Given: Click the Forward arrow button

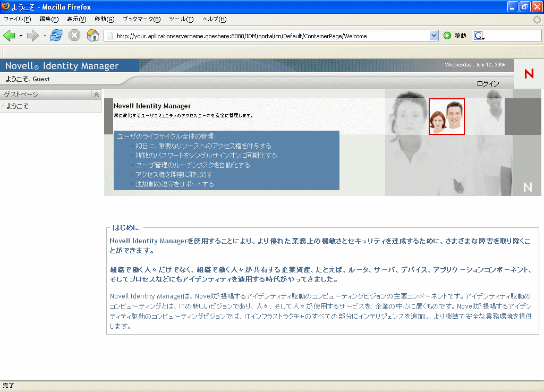Looking at the screenshot, I should coord(33,36).
